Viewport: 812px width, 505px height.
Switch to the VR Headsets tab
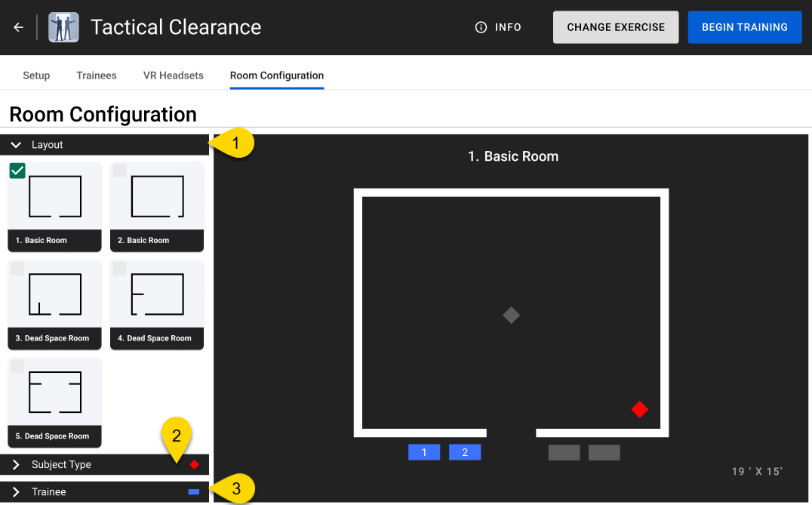tap(174, 75)
